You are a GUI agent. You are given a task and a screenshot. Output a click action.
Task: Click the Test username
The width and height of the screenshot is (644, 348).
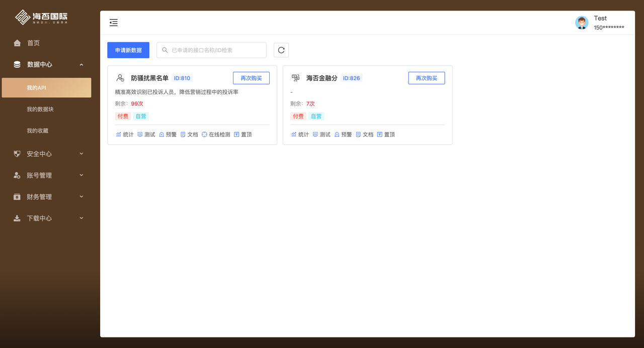600,18
